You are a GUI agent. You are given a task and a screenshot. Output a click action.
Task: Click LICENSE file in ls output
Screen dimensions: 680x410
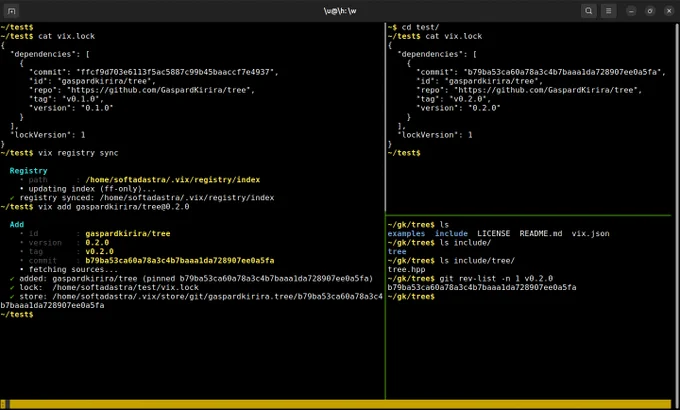click(494, 233)
